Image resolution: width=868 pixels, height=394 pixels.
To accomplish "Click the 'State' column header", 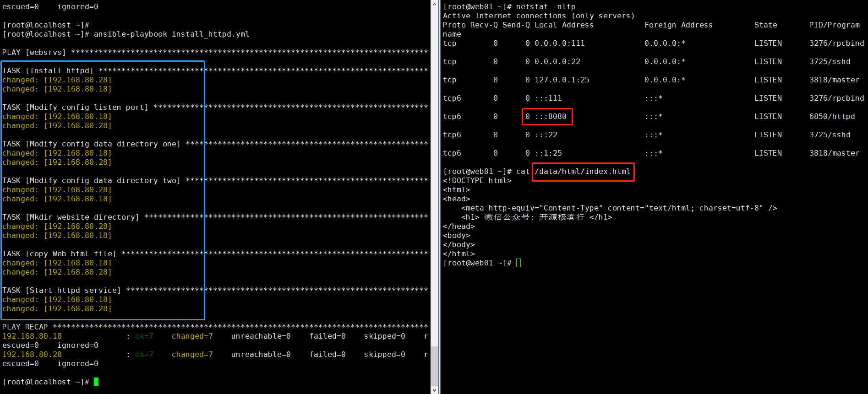I will click(766, 25).
